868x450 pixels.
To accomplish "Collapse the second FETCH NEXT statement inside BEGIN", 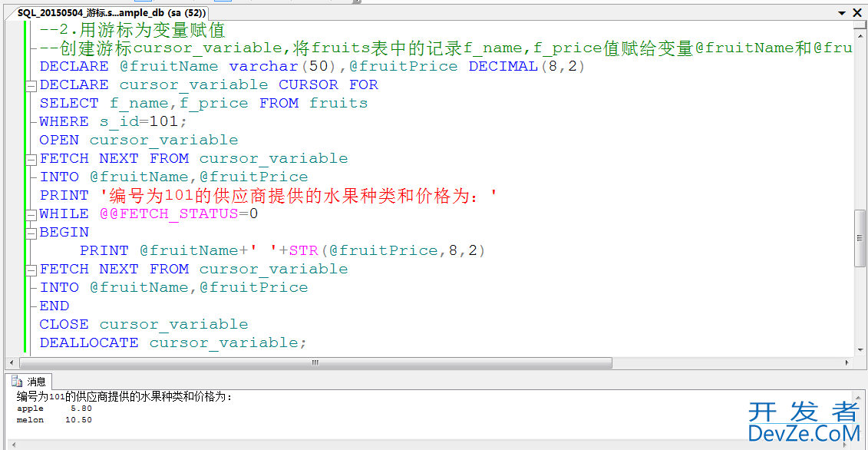I will (31, 270).
